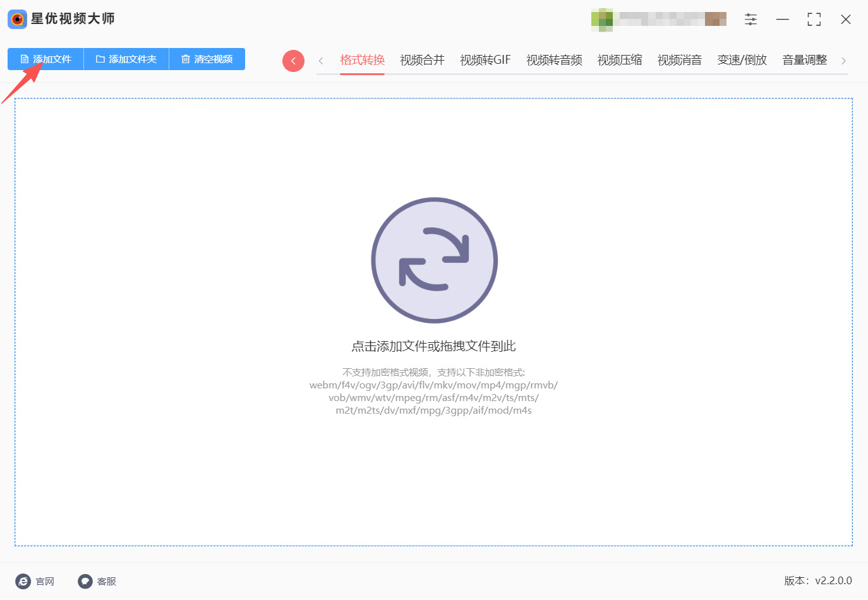The height and width of the screenshot is (600, 868).
Task: Click the left chevron beside 格式转换
Action: point(321,59)
